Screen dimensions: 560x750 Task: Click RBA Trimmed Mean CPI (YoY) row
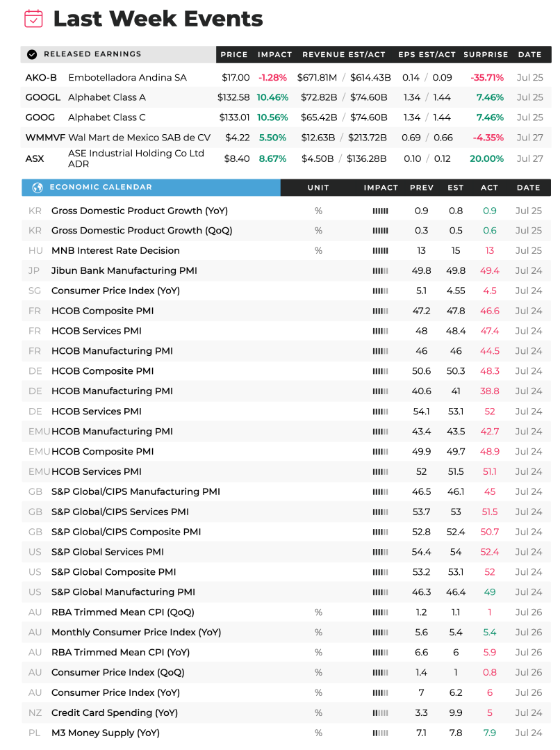click(x=286, y=653)
